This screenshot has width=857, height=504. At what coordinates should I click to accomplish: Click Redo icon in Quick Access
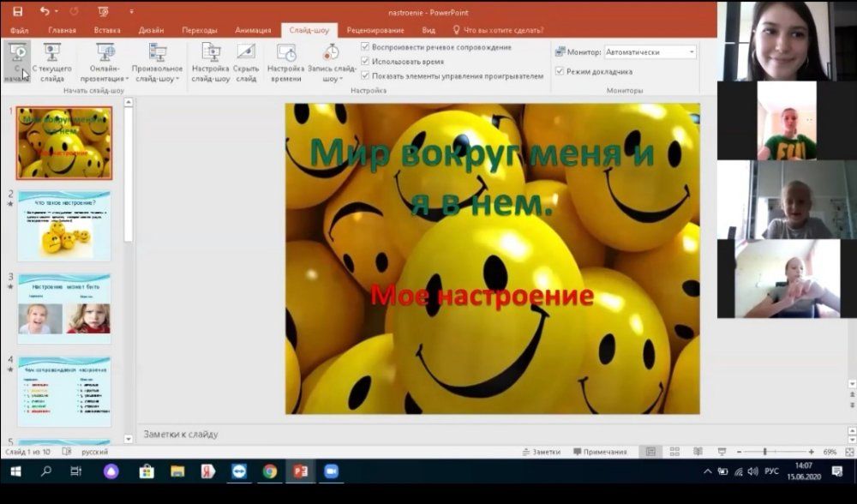[74, 11]
